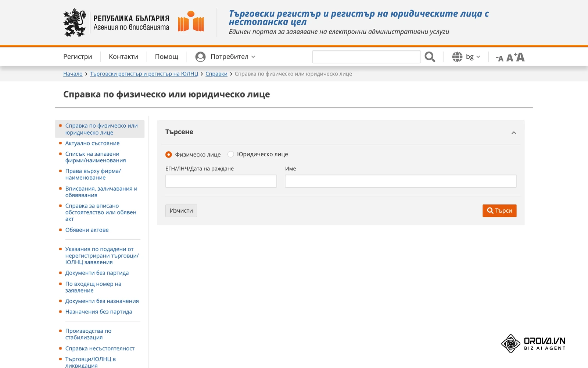This screenshot has height=368, width=588.
Task: Open Производства по стабилизация link
Action: click(x=88, y=334)
